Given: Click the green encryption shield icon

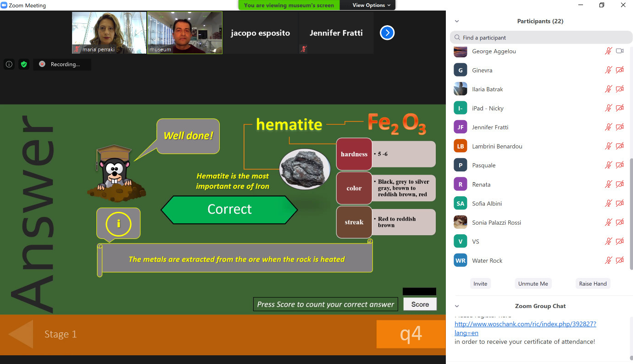Looking at the screenshot, I should 24,65.
